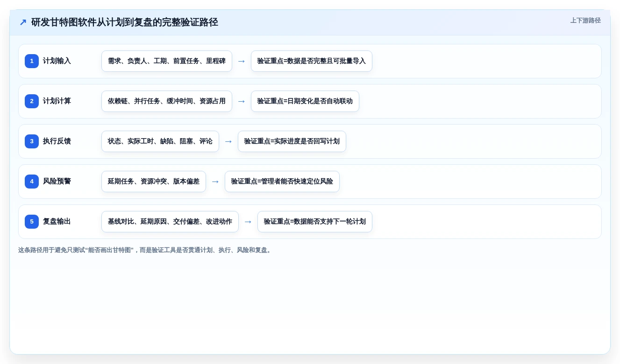Click the 上下游路径 label
This screenshot has height=364, width=620.
[x=585, y=21]
